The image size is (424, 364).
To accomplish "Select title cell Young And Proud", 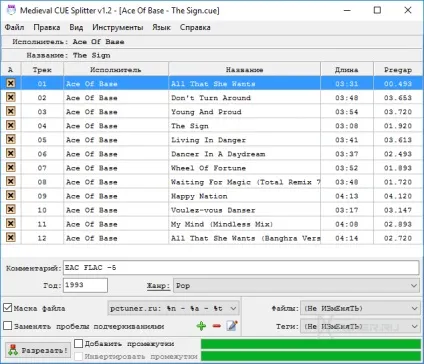I will [245, 112].
